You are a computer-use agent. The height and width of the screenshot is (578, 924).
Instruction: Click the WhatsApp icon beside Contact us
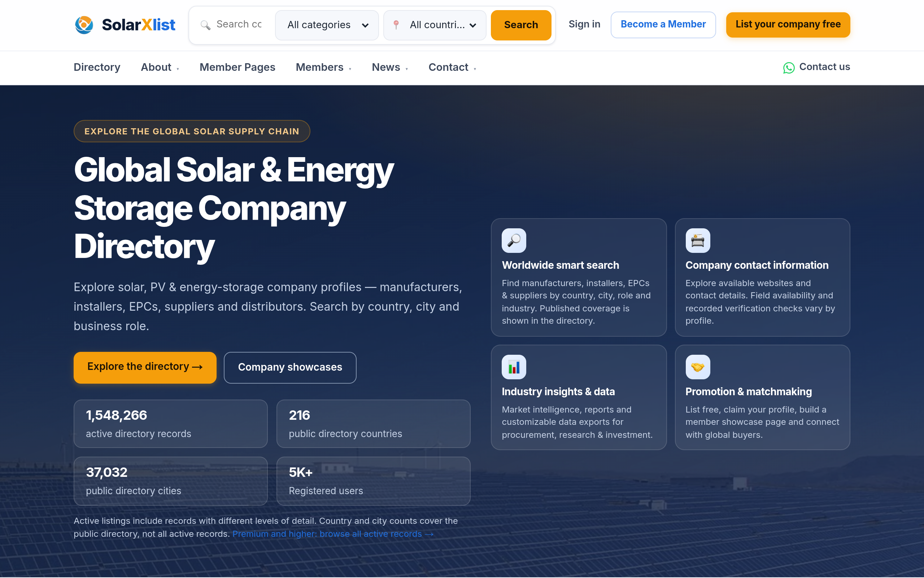pyautogui.click(x=788, y=68)
